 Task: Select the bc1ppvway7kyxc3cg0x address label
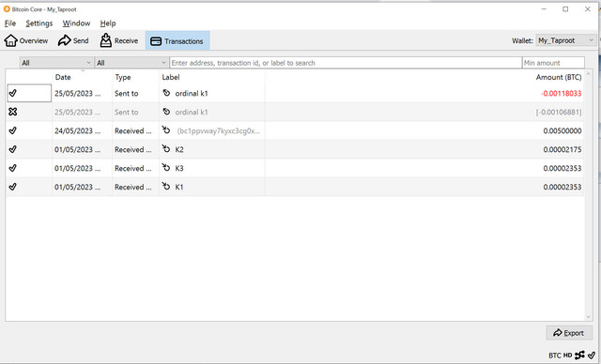click(218, 131)
